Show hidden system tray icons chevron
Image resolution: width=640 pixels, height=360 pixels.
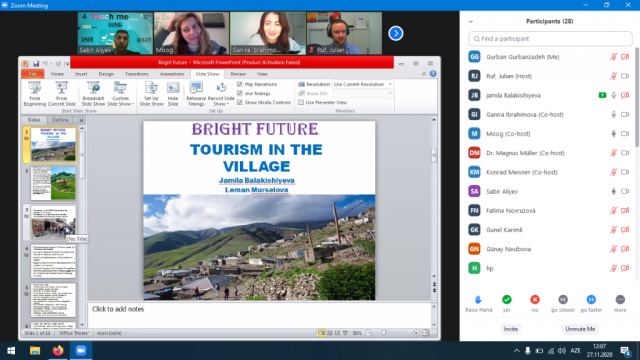click(516, 351)
